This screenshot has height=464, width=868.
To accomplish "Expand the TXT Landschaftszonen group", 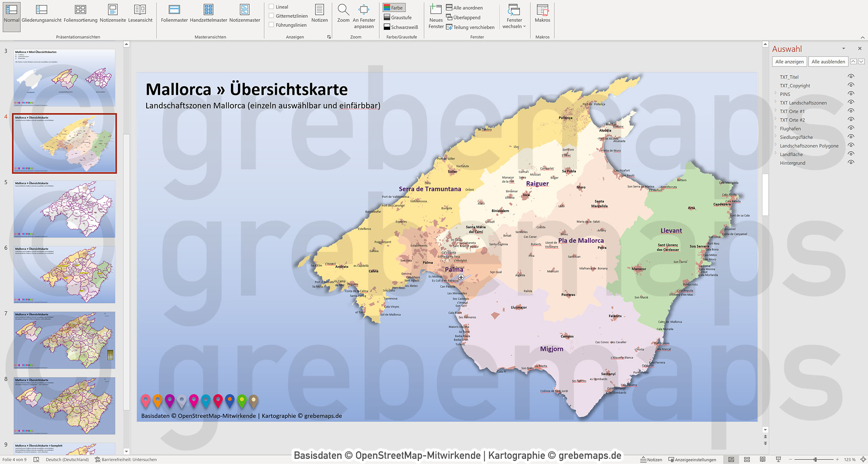I will [x=775, y=103].
